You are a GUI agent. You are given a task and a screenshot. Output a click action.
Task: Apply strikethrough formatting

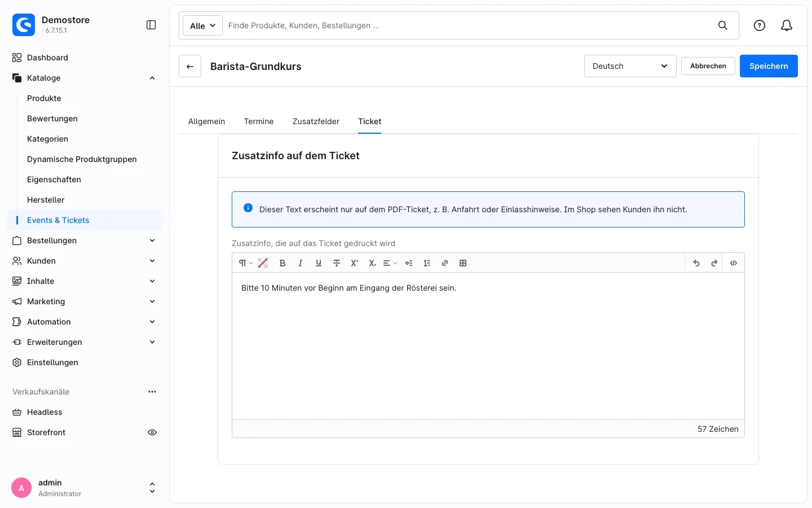[337, 263]
